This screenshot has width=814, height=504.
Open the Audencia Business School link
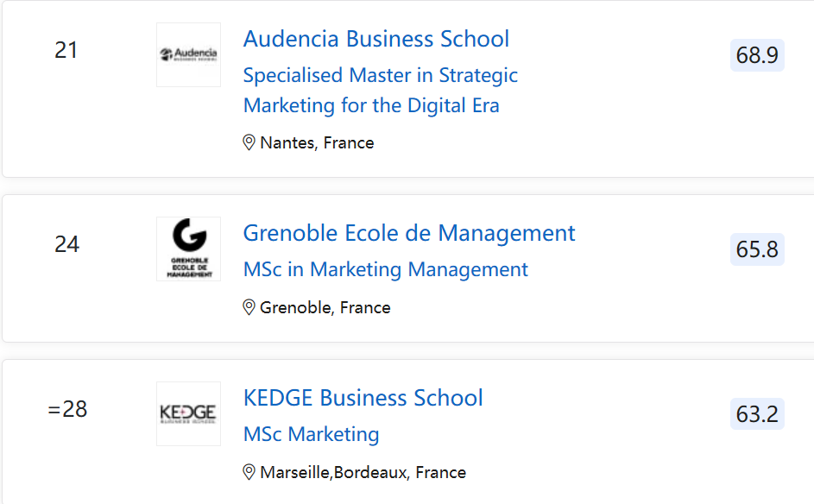(375, 39)
